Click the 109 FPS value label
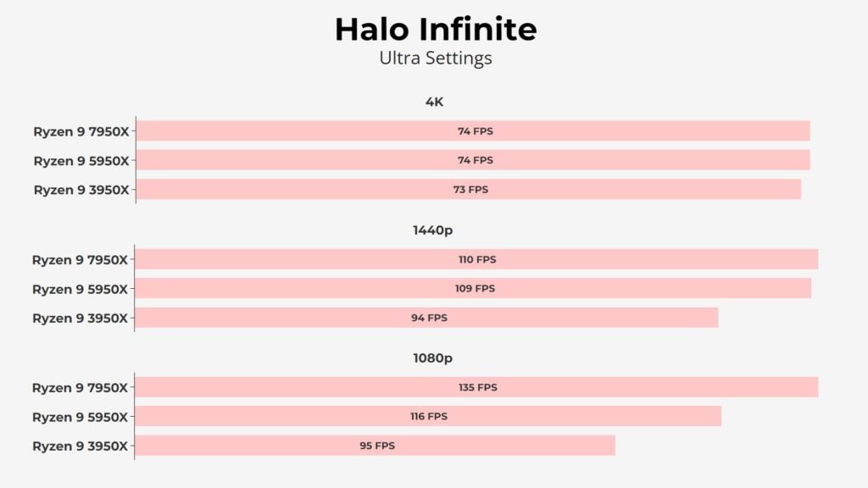This screenshot has height=488, width=868. [x=475, y=288]
